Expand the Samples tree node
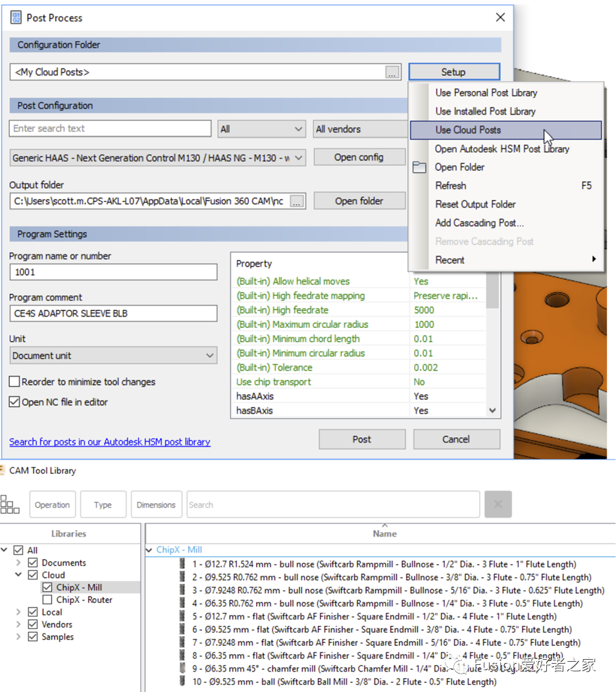 [x=18, y=637]
